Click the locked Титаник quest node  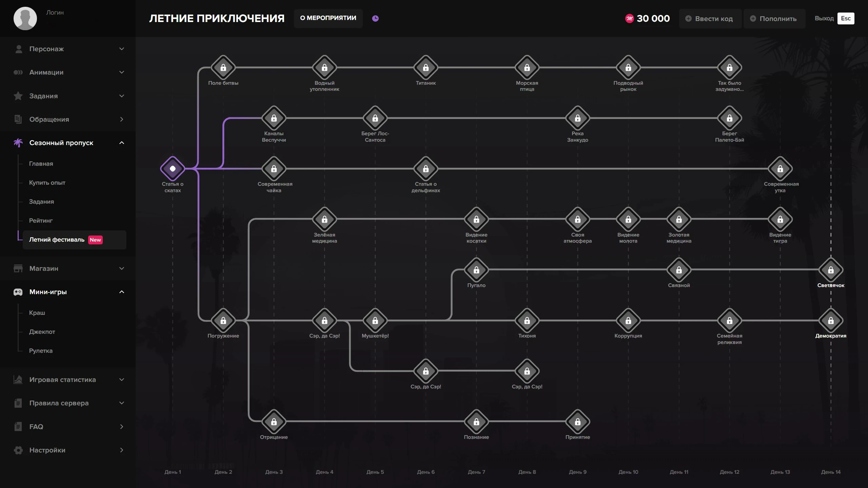pos(426,67)
